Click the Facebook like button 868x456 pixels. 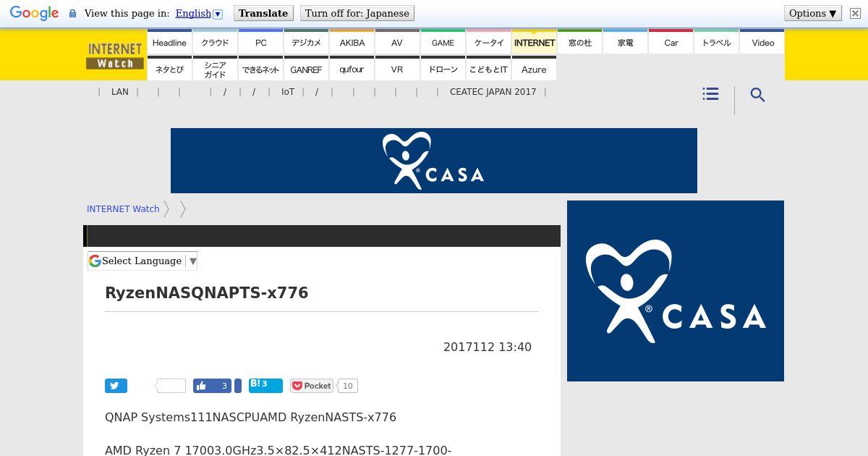coord(212,386)
